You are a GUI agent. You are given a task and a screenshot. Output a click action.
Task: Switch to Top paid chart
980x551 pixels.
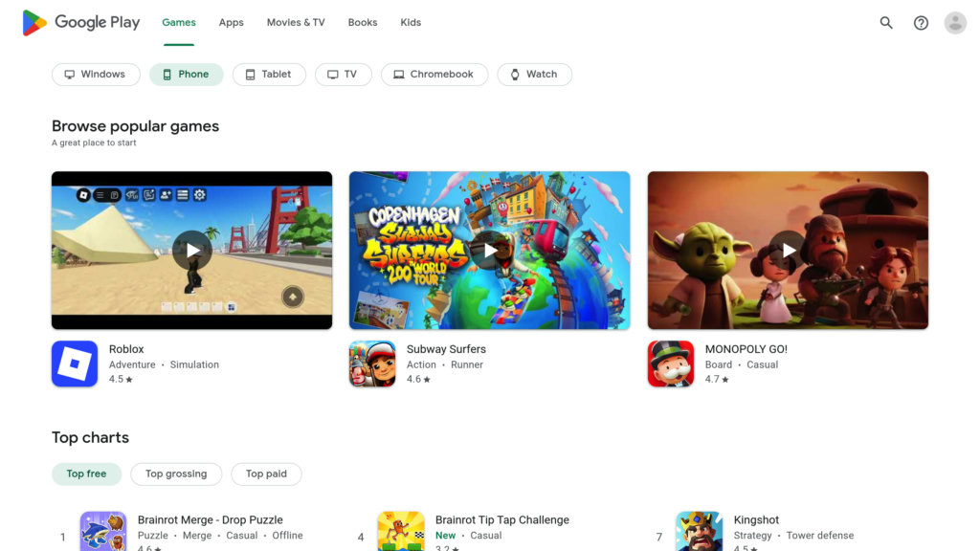(x=266, y=474)
